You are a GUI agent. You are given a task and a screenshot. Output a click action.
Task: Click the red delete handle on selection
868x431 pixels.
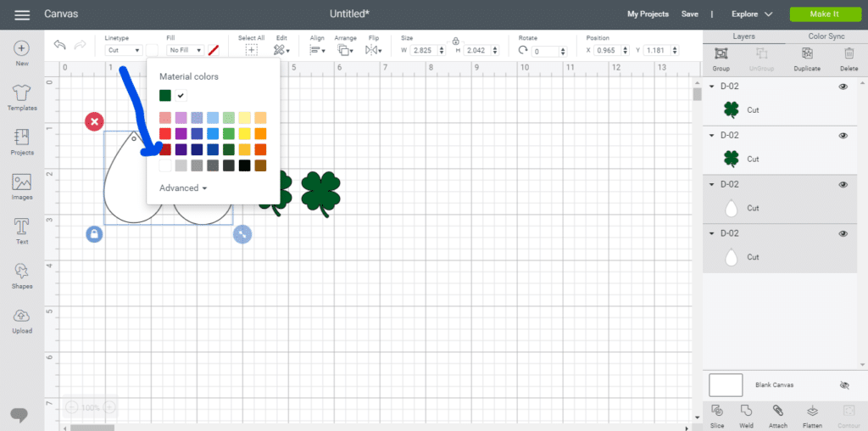point(94,122)
